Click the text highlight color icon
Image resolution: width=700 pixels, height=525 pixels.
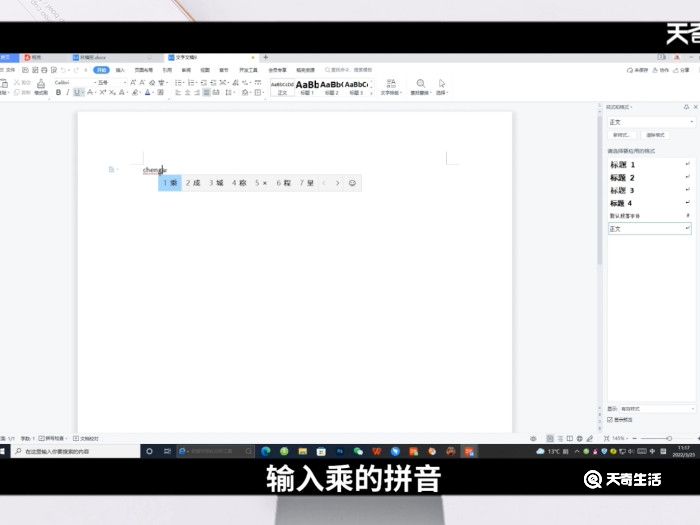coord(136,92)
